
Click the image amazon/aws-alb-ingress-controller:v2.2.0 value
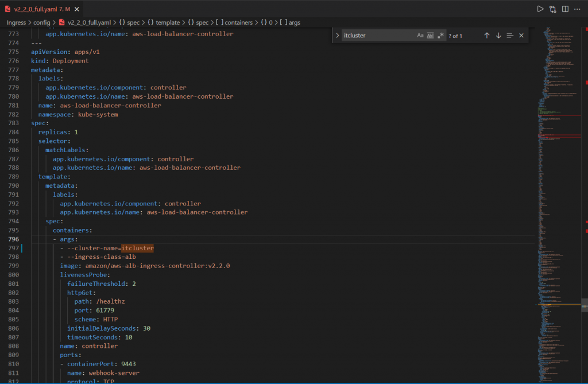157,266
